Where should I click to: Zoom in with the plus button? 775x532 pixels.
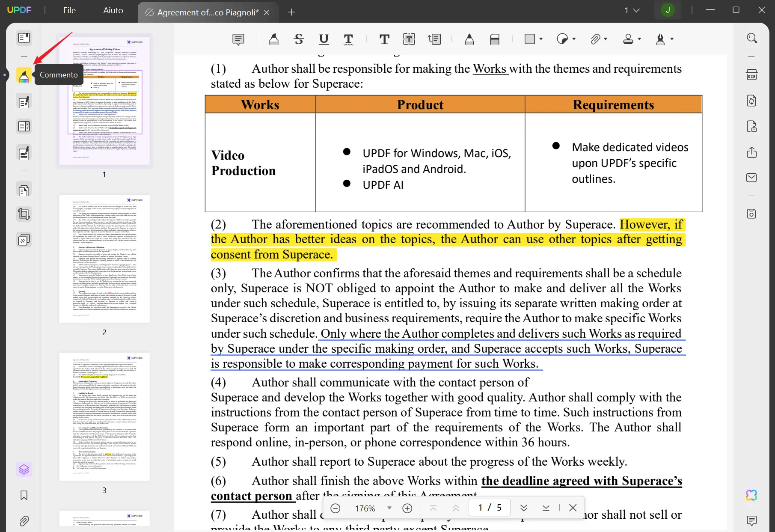click(407, 508)
